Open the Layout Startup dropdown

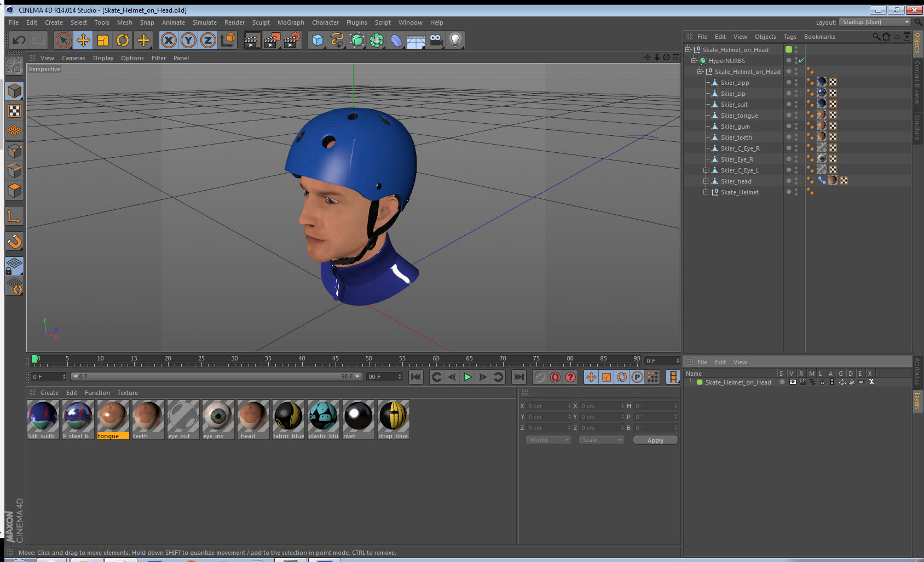(x=875, y=22)
